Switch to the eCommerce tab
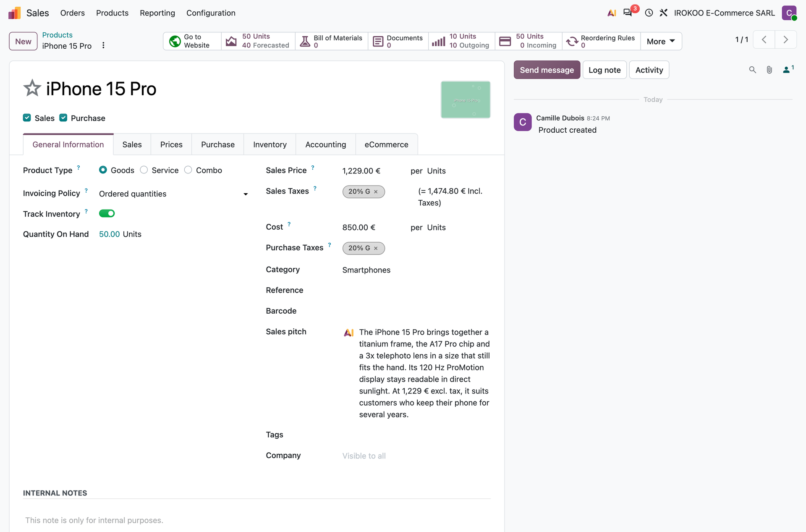The height and width of the screenshot is (532, 806). click(x=386, y=144)
